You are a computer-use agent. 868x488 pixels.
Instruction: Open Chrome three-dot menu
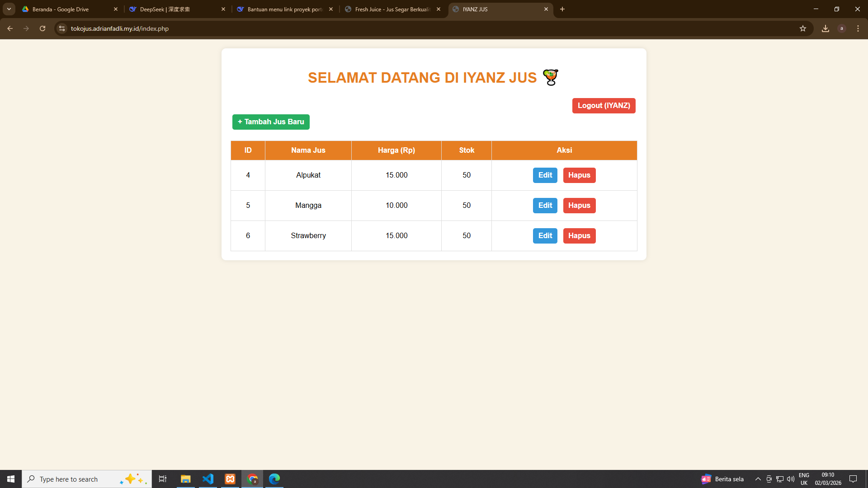coord(858,28)
